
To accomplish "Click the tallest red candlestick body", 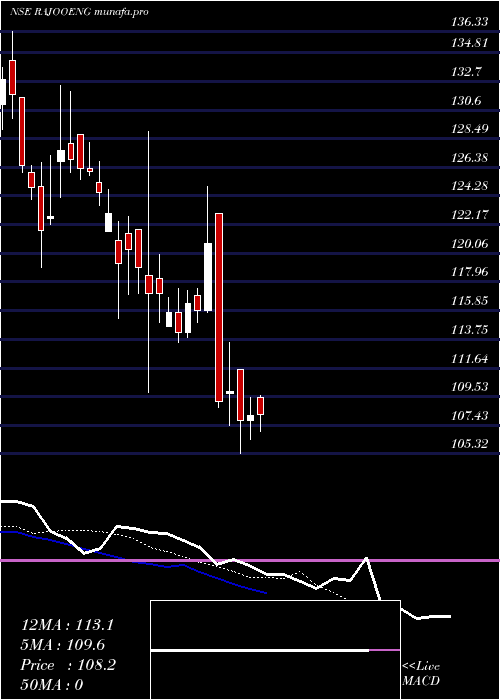I will [x=219, y=308].
